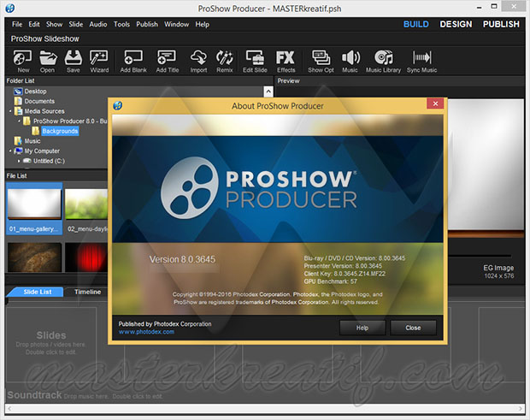The height and width of the screenshot is (420, 530).
Task: Collapse the Media Sources tree node
Action: 10,111
